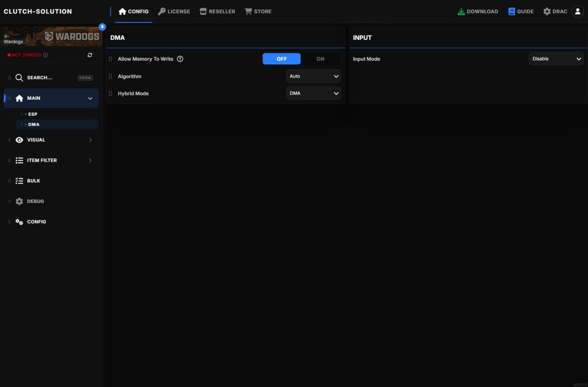Screen dimensions: 588x387
Task: Click the sync refresh icon
Action: (90, 55)
